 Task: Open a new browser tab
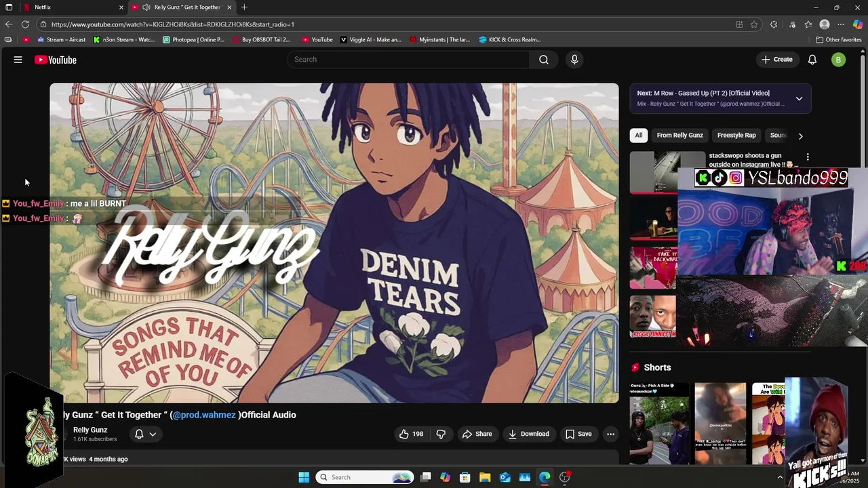[244, 7]
